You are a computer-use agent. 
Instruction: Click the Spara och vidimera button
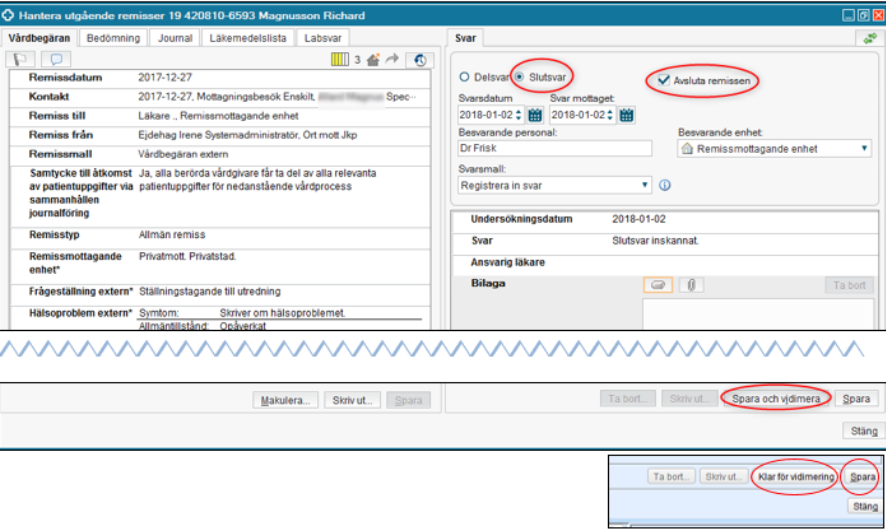coord(777,399)
